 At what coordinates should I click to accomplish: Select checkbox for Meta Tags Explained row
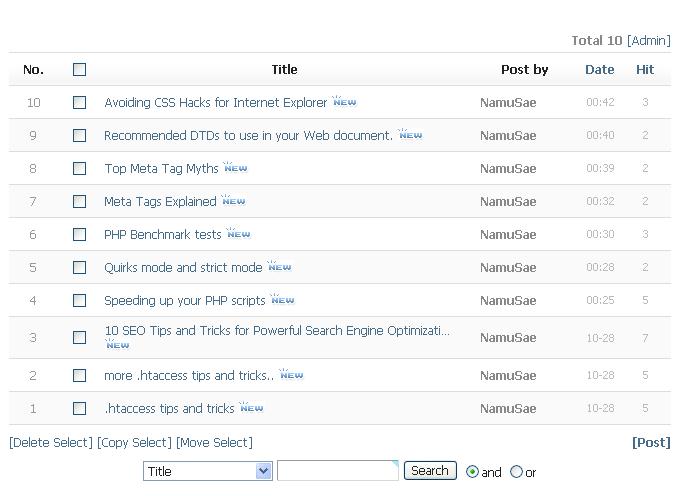click(80, 201)
